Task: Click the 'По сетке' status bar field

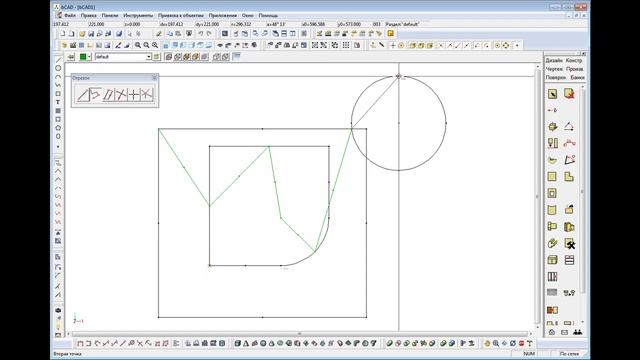Action: click(x=569, y=353)
